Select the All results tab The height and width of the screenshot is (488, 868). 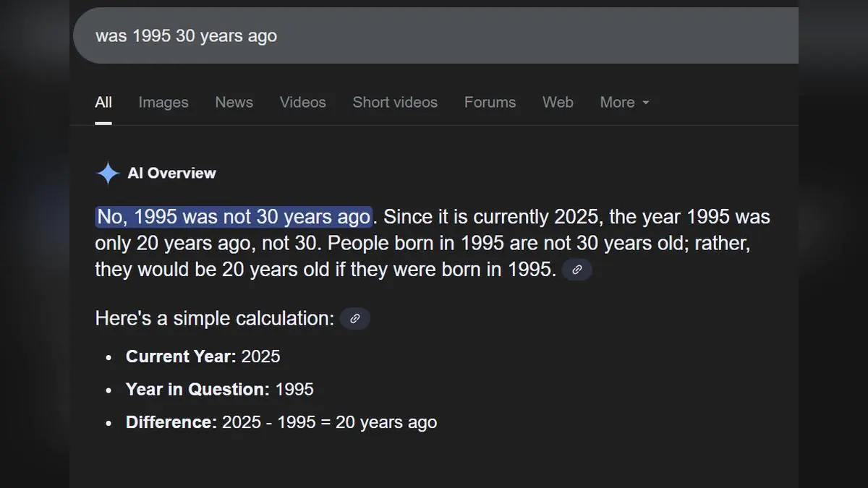pos(103,103)
